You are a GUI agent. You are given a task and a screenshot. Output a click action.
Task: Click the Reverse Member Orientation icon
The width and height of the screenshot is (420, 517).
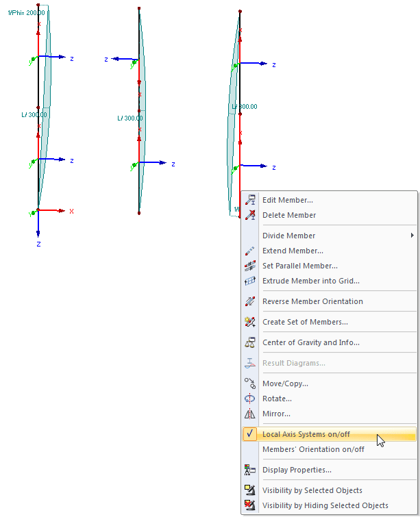tap(250, 301)
